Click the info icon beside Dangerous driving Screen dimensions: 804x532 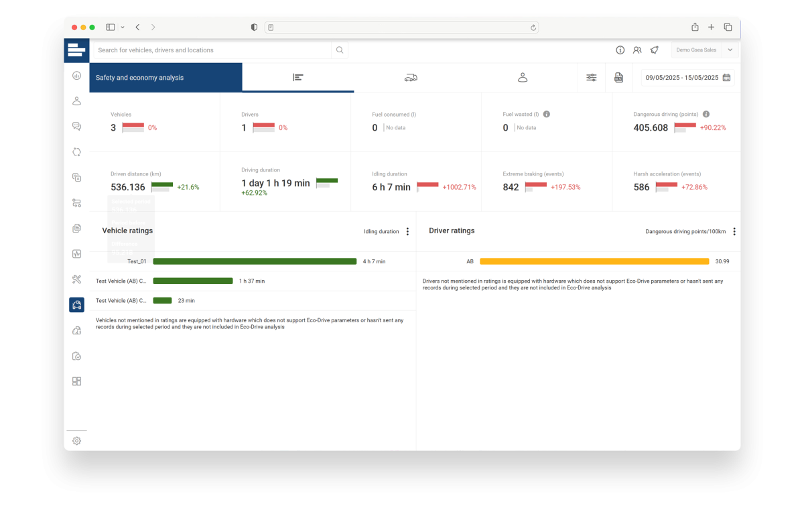(x=706, y=115)
